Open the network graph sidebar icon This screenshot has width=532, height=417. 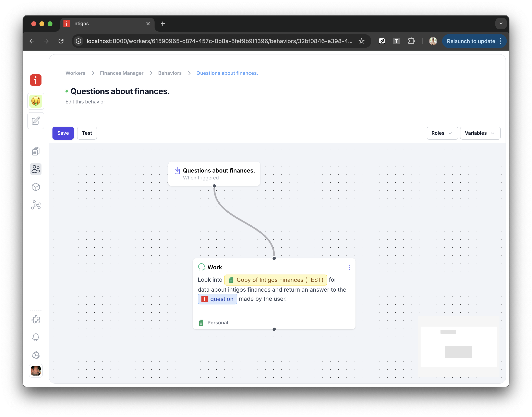36,205
